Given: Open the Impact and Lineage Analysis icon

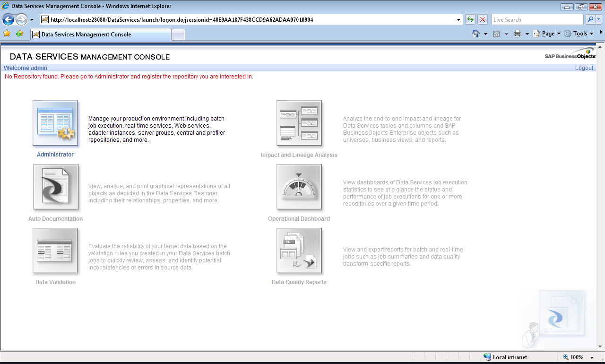Looking at the screenshot, I should [x=299, y=123].
